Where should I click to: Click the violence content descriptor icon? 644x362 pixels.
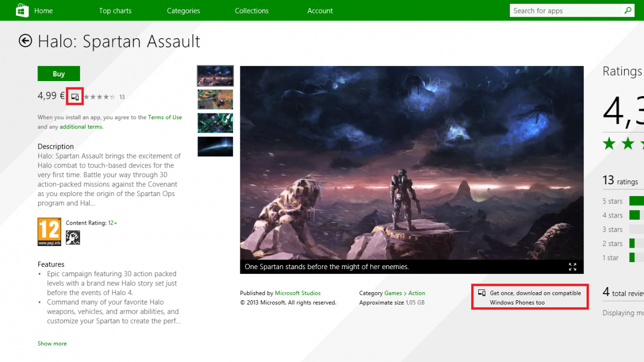point(72,237)
